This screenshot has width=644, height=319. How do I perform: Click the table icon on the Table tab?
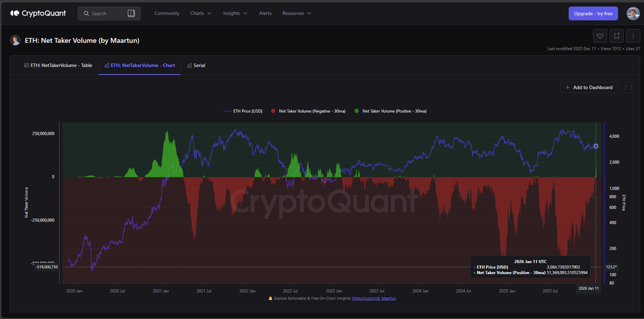coord(26,65)
